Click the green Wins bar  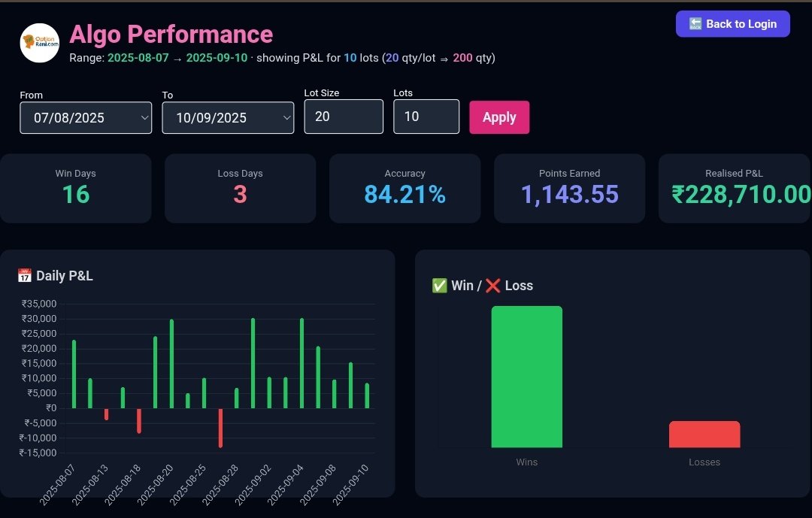tap(526, 377)
